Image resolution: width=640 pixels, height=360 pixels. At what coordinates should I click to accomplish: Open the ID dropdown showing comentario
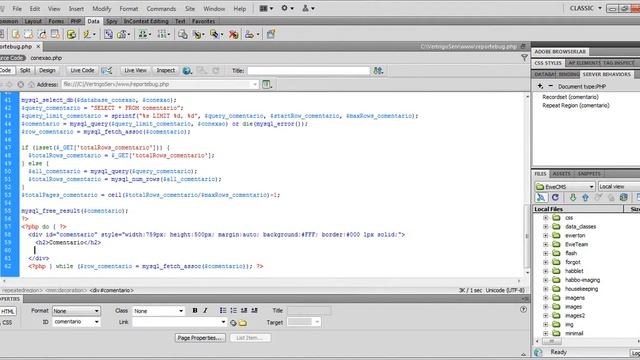[x=76, y=322]
